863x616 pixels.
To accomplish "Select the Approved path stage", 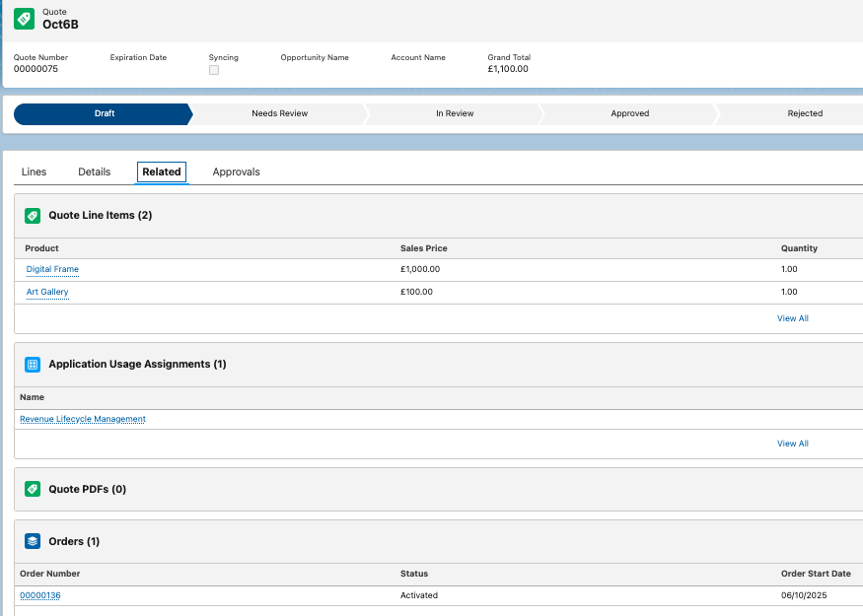I will pyautogui.click(x=629, y=113).
